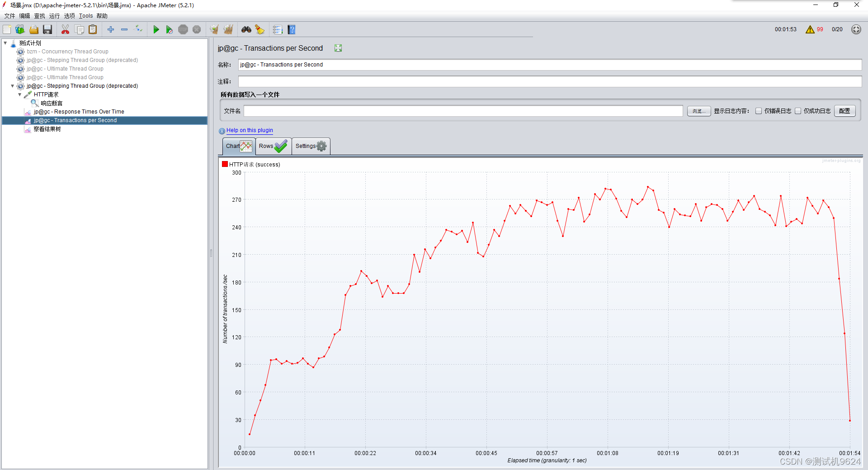Select bzm - Concurrency Thread Group
Screen dimensions: 868x470
[67, 52]
